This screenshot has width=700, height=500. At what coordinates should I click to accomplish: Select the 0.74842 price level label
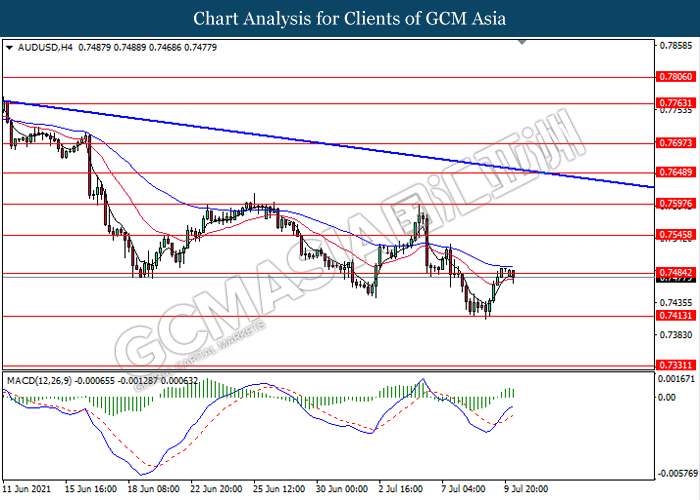click(x=676, y=273)
